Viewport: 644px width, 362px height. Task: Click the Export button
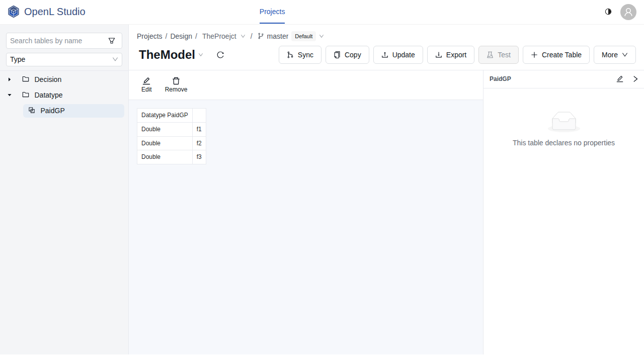coord(451,55)
